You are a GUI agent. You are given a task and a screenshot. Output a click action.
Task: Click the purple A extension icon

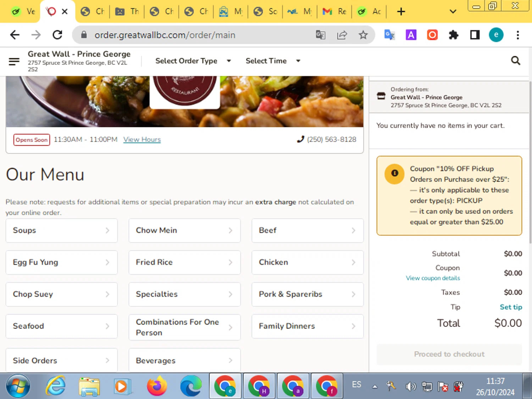(x=411, y=35)
